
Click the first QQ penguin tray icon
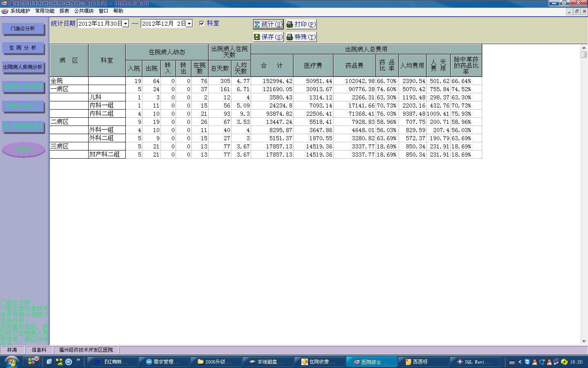pyautogui.click(x=535, y=362)
